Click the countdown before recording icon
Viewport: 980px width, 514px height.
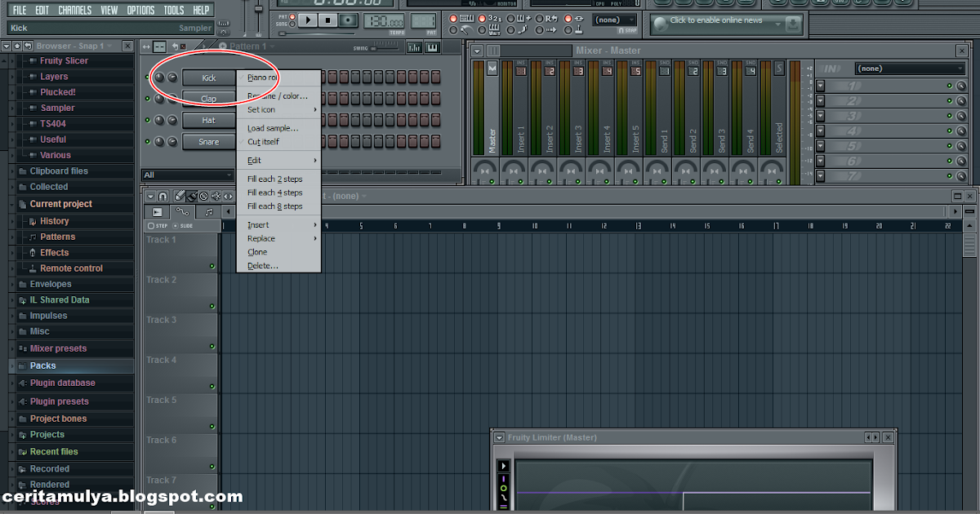[x=493, y=18]
